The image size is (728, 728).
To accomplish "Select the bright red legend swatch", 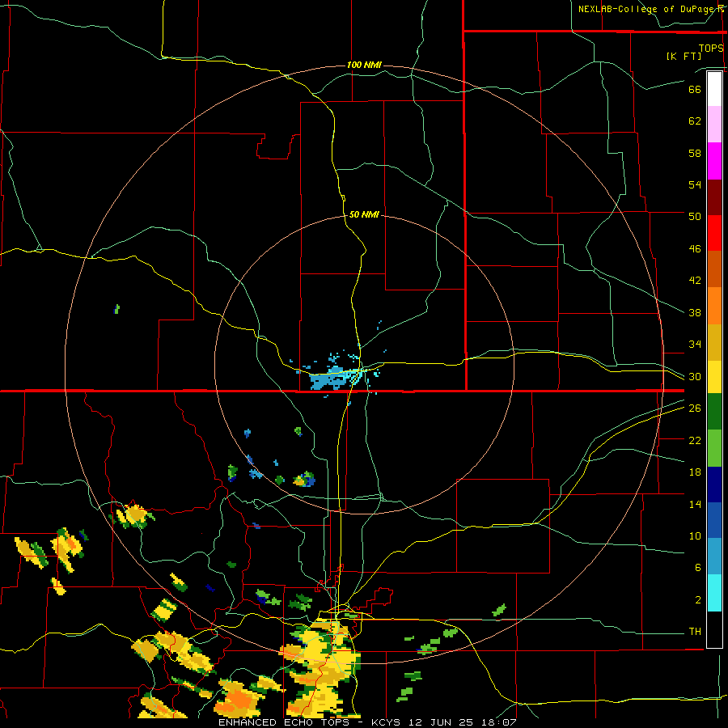I will pos(714,233).
